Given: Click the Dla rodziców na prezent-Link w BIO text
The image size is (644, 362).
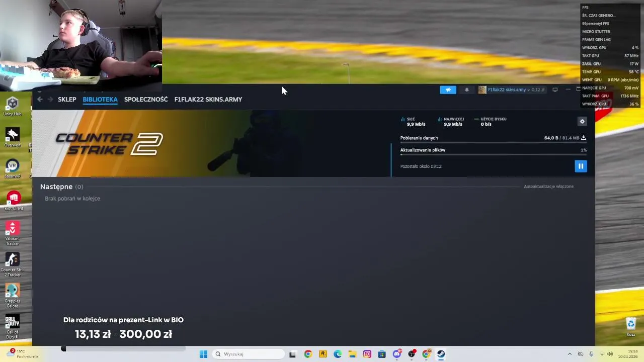Looking at the screenshot, I should pyautogui.click(x=123, y=320).
